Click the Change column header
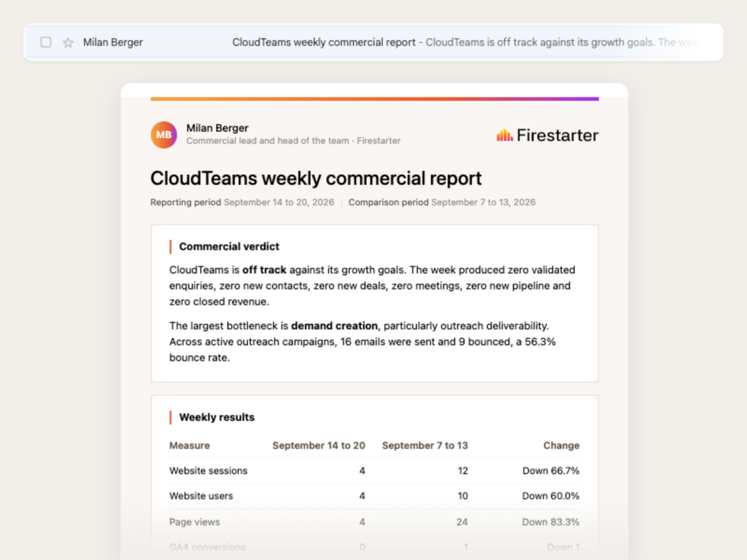The width and height of the screenshot is (747, 560). pyautogui.click(x=561, y=446)
